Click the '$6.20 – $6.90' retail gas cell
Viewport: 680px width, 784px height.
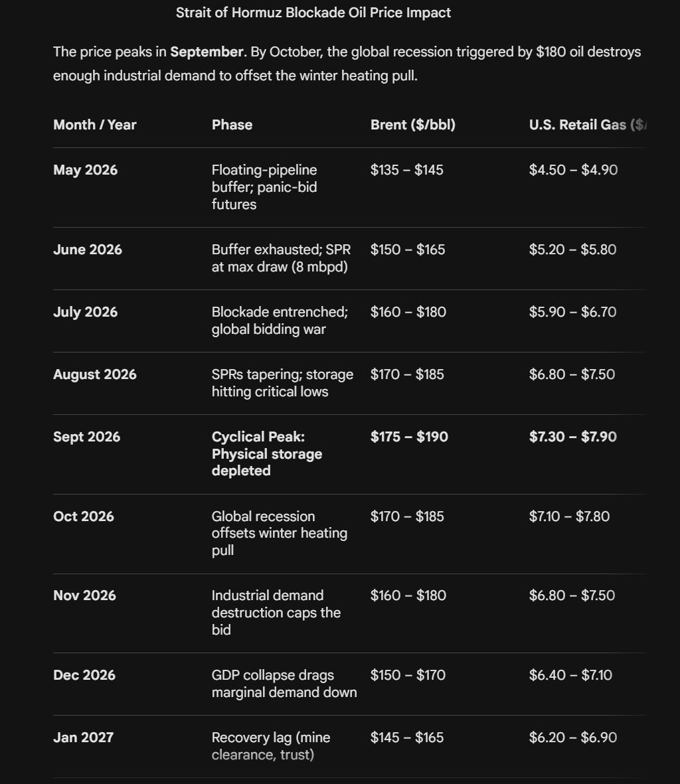(573, 738)
